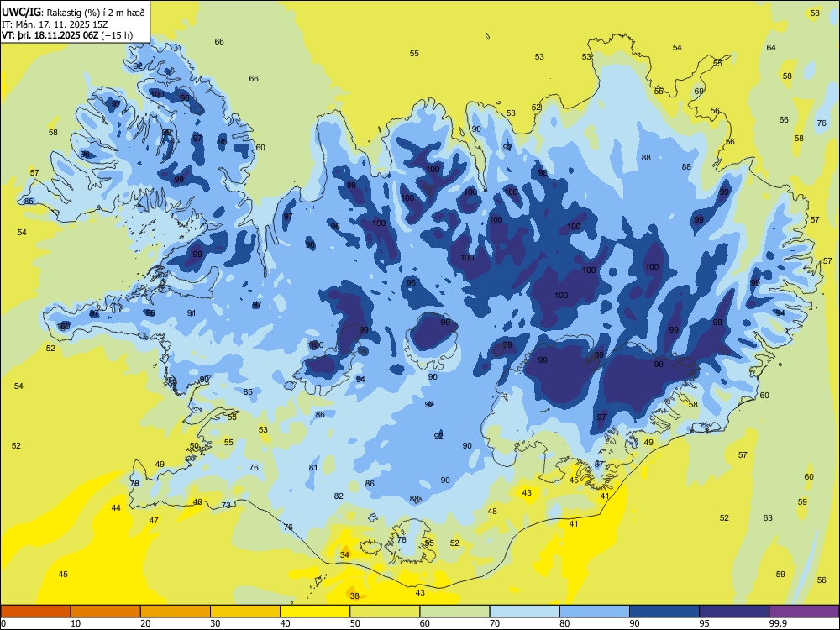Select the purple above-99.9 legend swatch
Screen dimensions: 840x630
click(804, 612)
